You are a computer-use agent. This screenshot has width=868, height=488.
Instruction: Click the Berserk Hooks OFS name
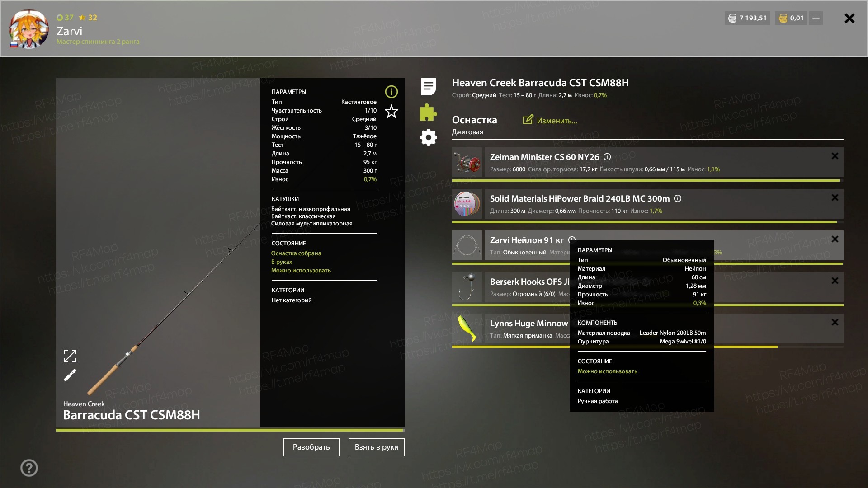click(x=529, y=282)
